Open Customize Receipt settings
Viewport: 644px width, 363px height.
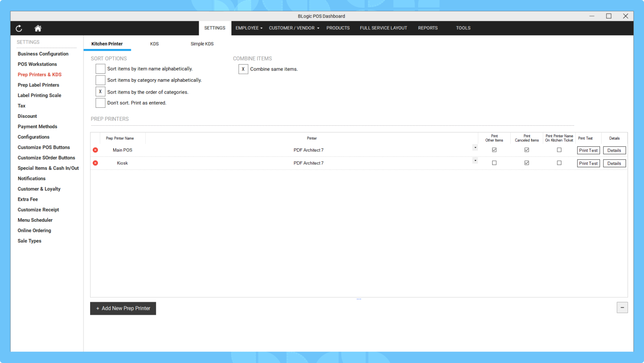(38, 210)
